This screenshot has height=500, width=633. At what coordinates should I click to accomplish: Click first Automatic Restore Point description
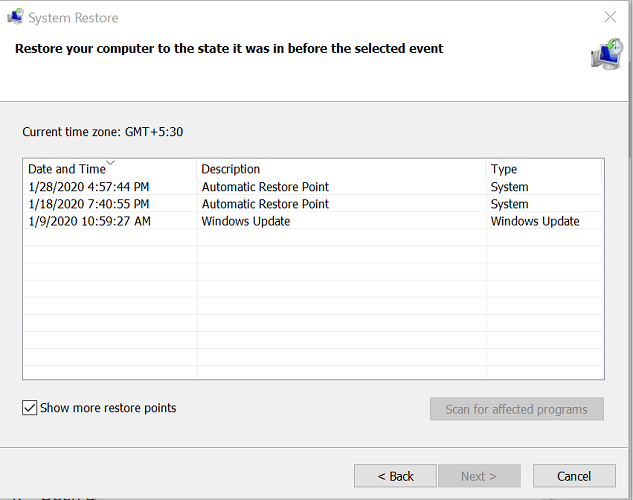pos(265,187)
